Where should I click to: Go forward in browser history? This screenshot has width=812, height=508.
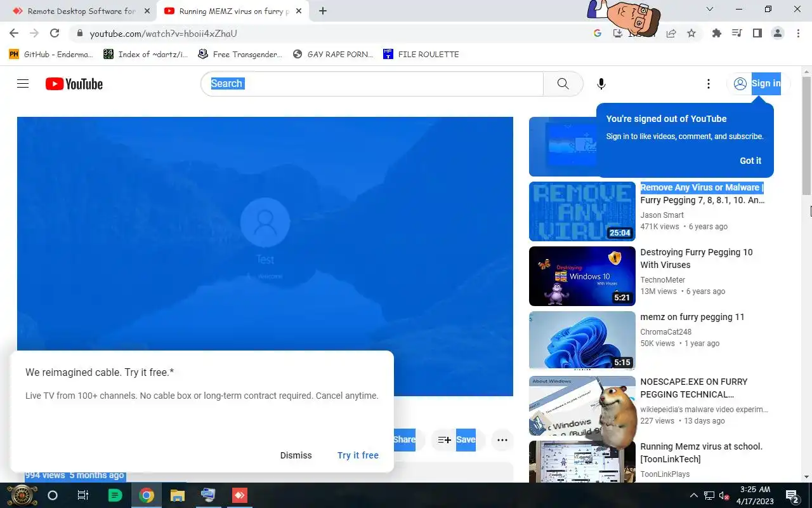point(34,33)
